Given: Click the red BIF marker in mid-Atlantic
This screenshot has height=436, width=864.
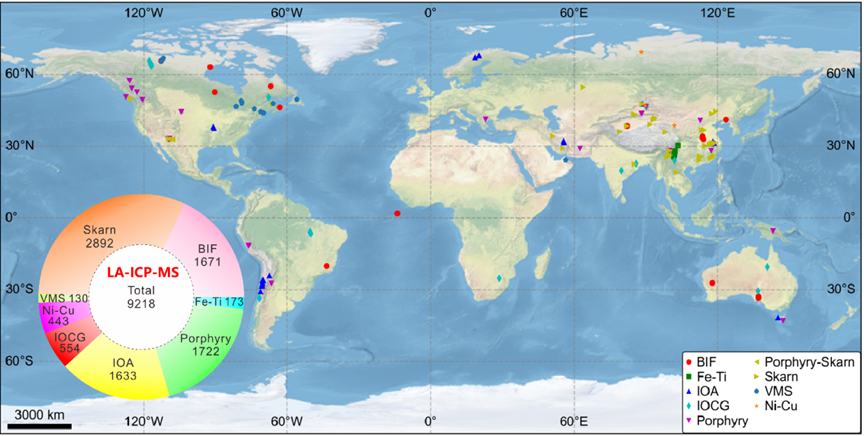Looking at the screenshot, I should click(397, 214).
